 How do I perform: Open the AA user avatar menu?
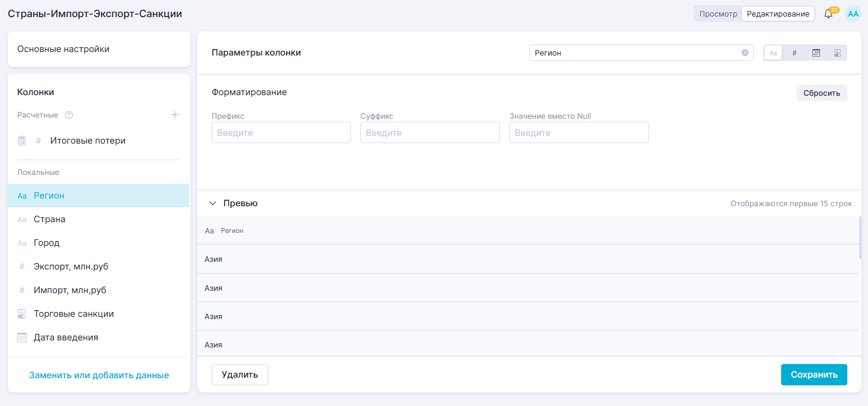pos(853,14)
